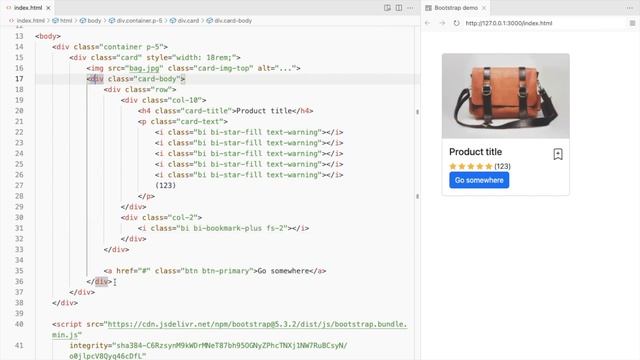Click the bookmark-plus icon on the product card
640x360 pixels.
click(558, 154)
